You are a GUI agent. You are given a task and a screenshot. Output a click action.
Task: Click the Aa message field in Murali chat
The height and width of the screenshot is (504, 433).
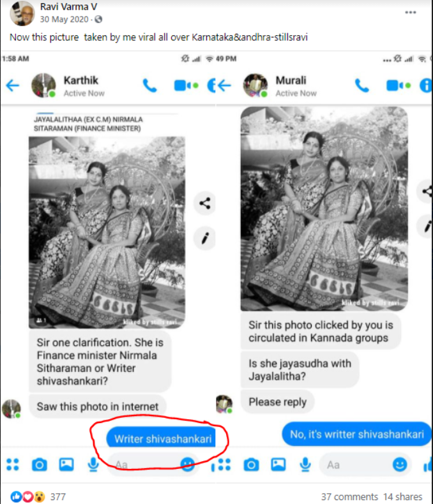point(351,464)
